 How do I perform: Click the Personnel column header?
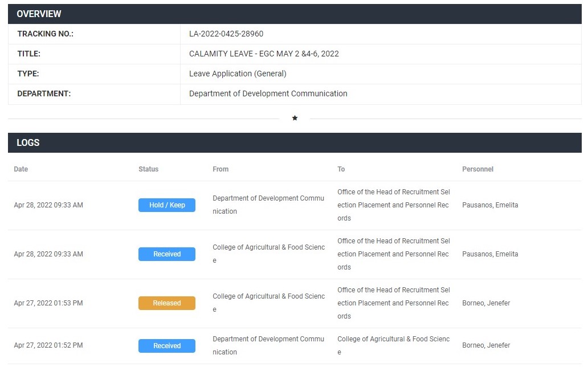tap(477, 169)
